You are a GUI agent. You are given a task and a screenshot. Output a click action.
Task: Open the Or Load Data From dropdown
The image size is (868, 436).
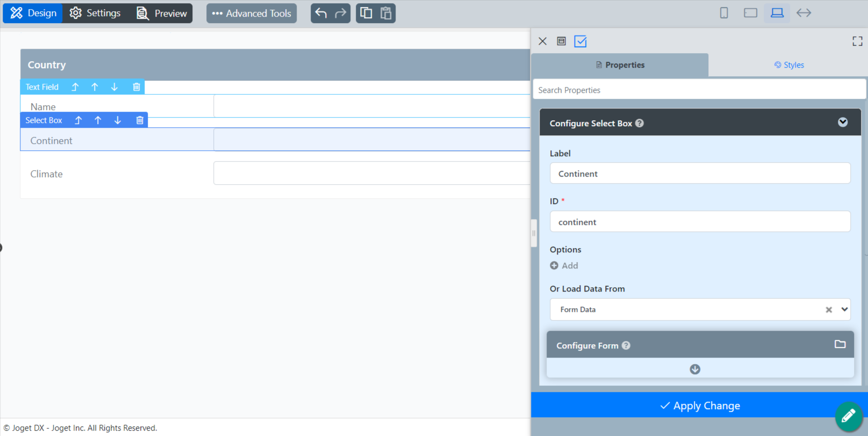pyautogui.click(x=844, y=309)
